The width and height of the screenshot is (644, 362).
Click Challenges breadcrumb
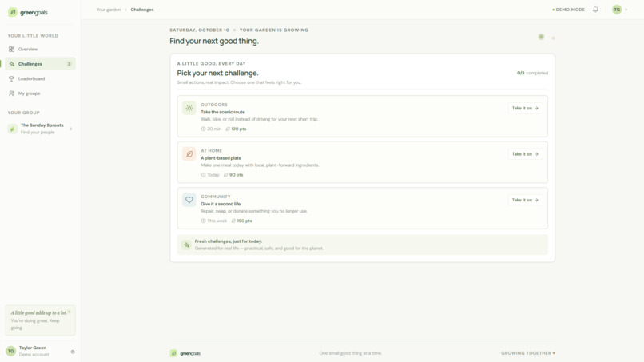142,10
